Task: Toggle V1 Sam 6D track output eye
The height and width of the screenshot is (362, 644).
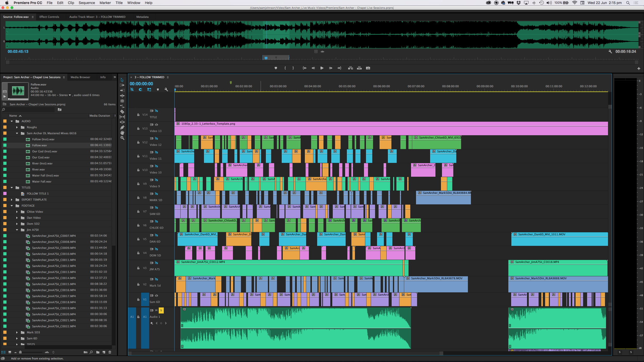Action: pos(156,296)
